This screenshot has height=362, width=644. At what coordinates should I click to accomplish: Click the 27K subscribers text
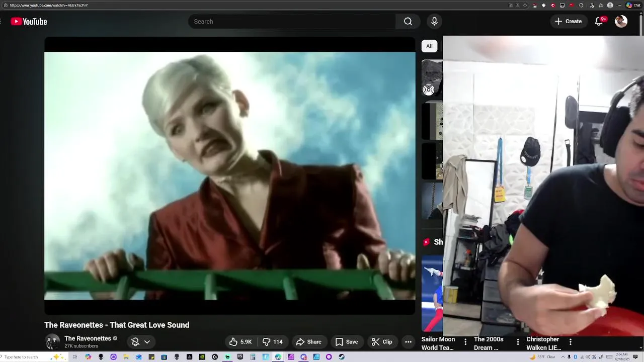click(x=81, y=346)
